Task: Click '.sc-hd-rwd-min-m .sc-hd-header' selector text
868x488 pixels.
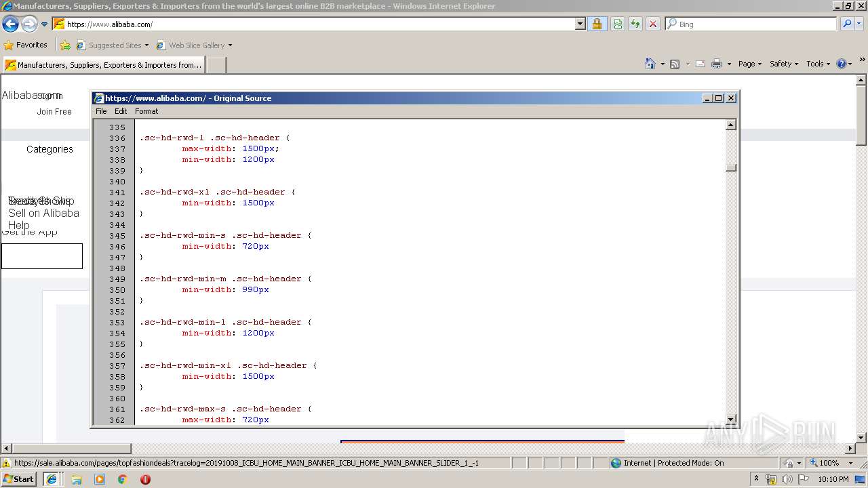Action: point(221,279)
